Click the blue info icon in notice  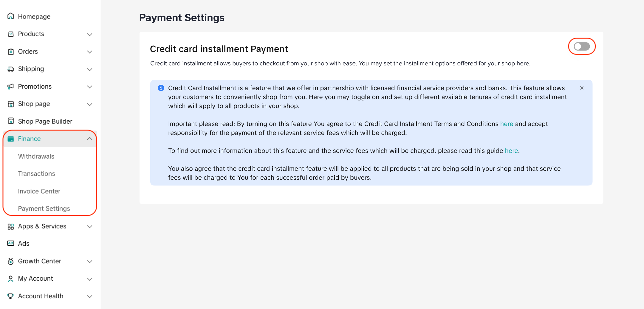click(161, 88)
